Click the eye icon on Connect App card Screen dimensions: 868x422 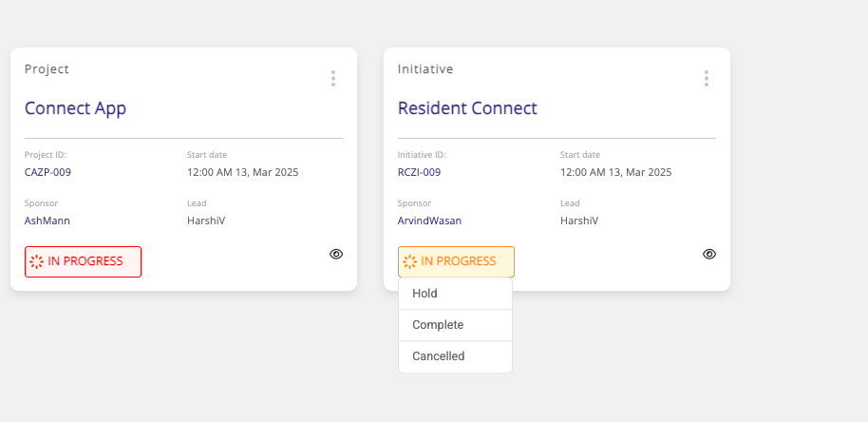click(336, 254)
